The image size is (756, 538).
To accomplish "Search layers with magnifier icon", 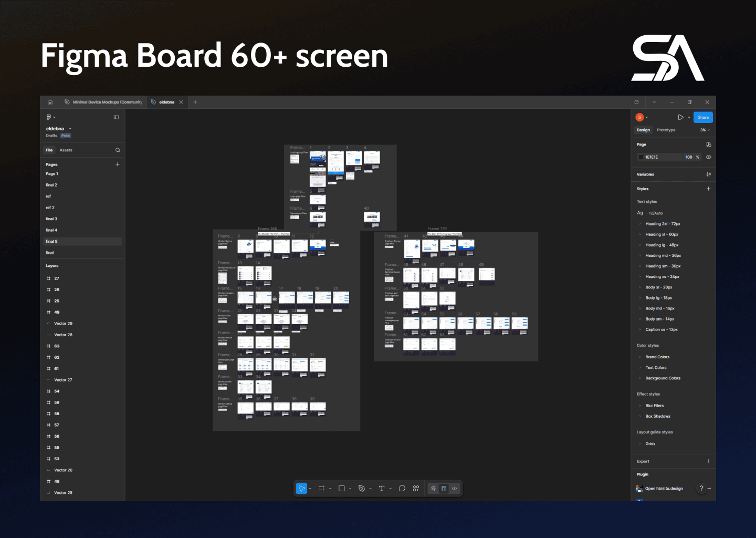I will coord(118,150).
